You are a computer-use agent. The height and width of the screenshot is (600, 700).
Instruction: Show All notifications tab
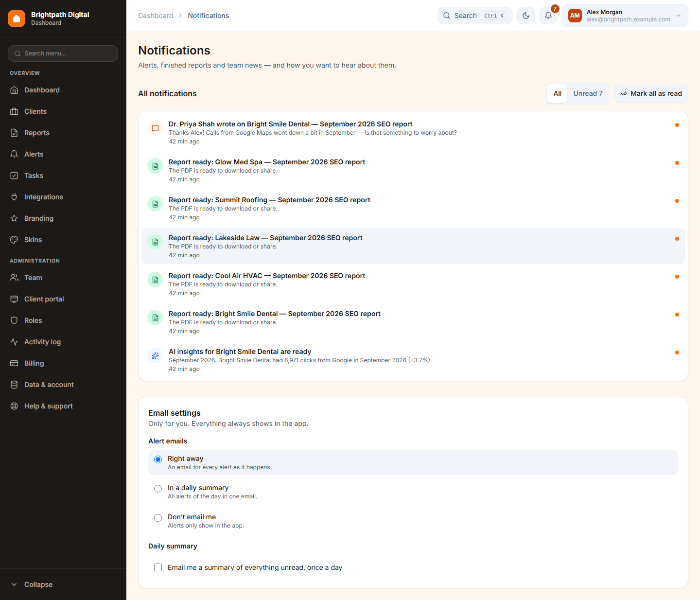[x=558, y=93]
